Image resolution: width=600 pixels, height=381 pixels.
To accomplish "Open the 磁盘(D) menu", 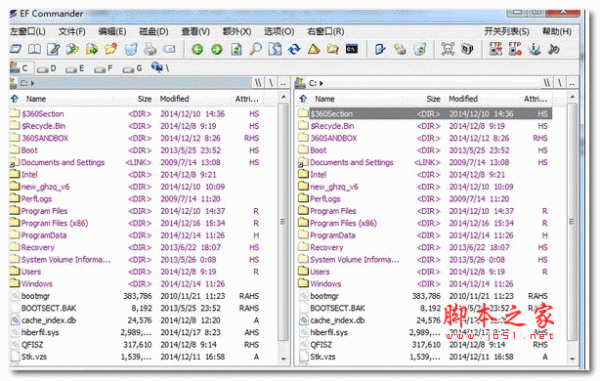I will coord(153,31).
